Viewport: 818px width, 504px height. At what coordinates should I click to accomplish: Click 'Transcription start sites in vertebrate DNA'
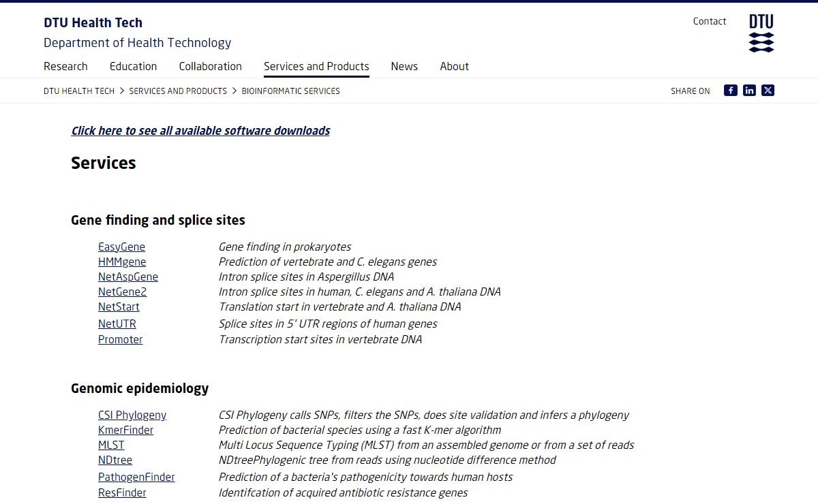pos(320,339)
